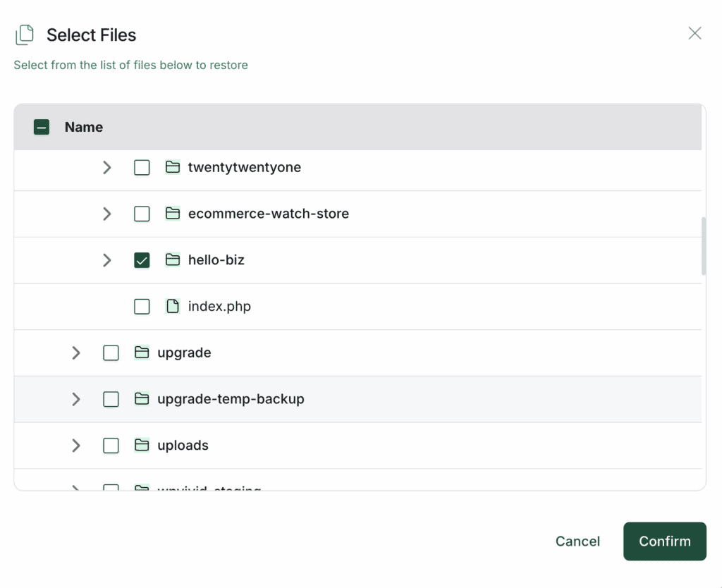This screenshot has height=588, width=722.
Task: Toggle the Name select-all checkbox
Action: [42, 127]
